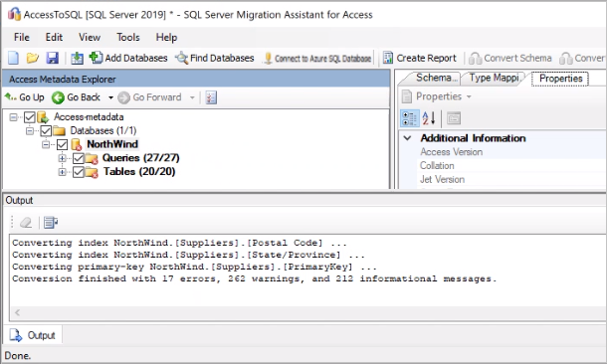This screenshot has width=608, height=364.
Task: Click the Open Project folder icon
Action: (x=33, y=58)
